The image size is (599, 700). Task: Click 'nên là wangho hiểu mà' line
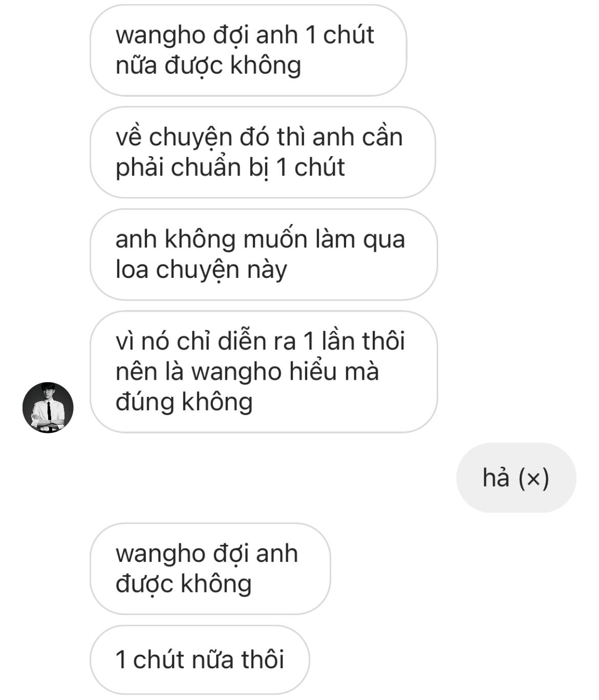click(247, 372)
